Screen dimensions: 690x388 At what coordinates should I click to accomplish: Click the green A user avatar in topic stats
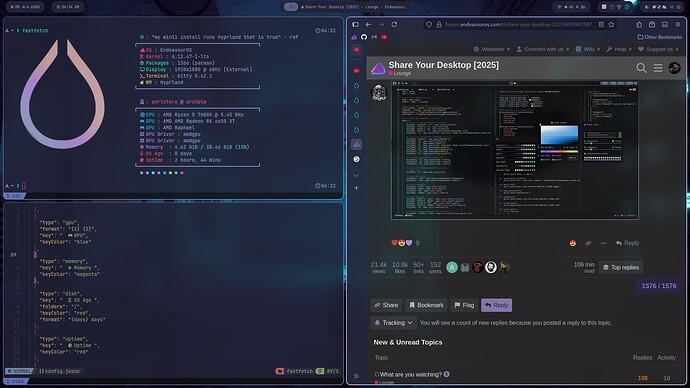(x=452, y=267)
